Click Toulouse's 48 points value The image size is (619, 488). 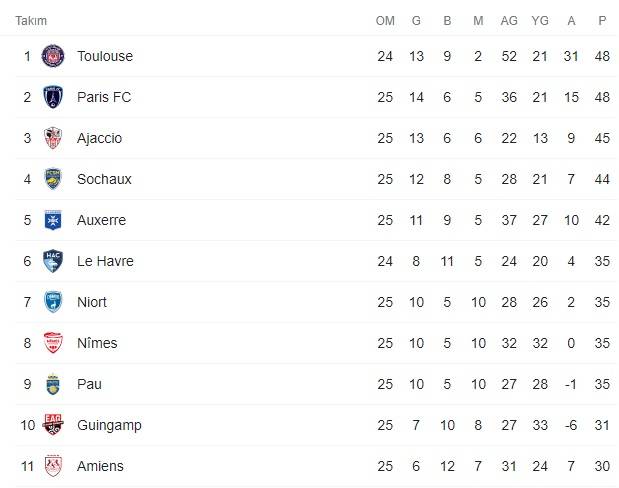click(602, 56)
